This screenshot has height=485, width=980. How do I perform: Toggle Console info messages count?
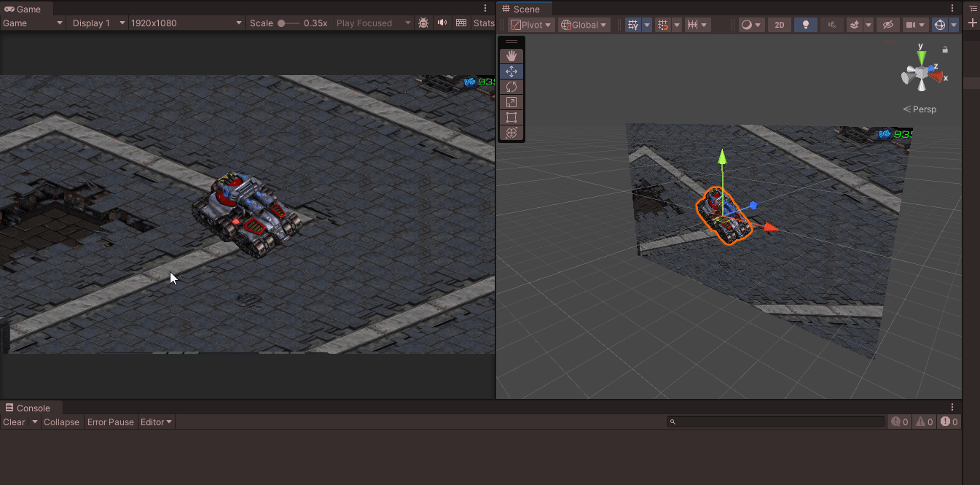coord(900,422)
